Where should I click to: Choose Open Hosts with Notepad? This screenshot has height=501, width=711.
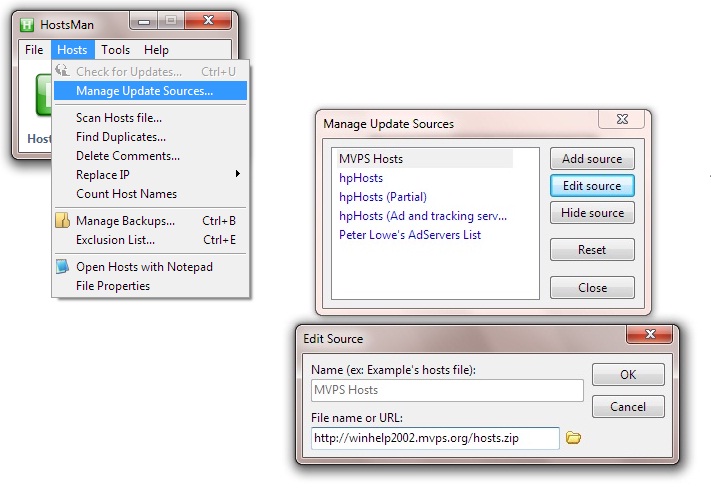point(151,267)
